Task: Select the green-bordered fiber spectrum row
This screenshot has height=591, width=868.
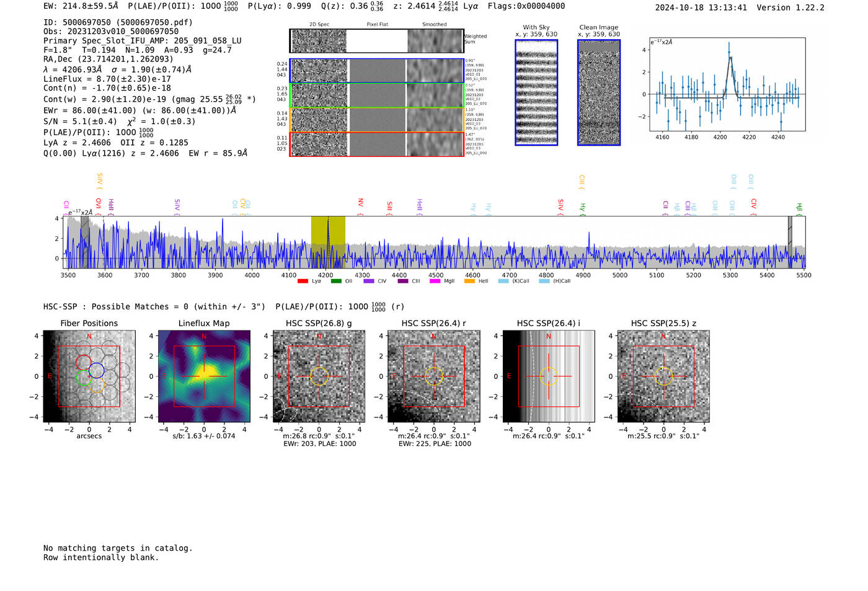Action: point(376,96)
